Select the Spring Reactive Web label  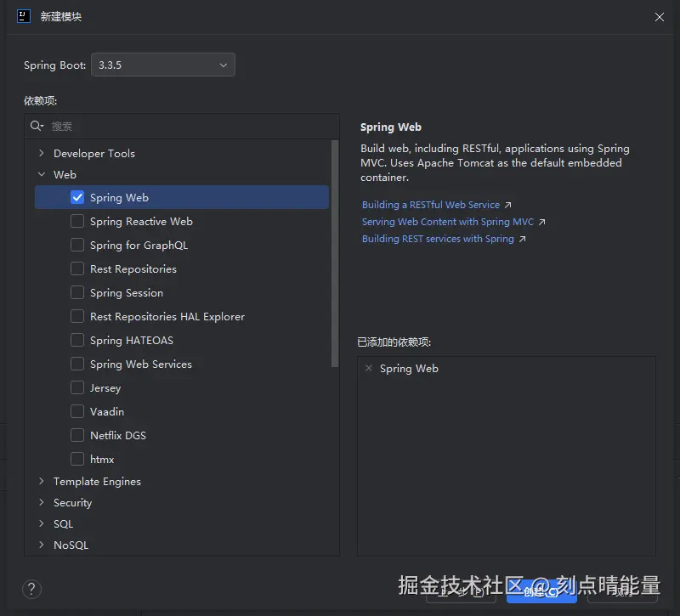tap(141, 222)
